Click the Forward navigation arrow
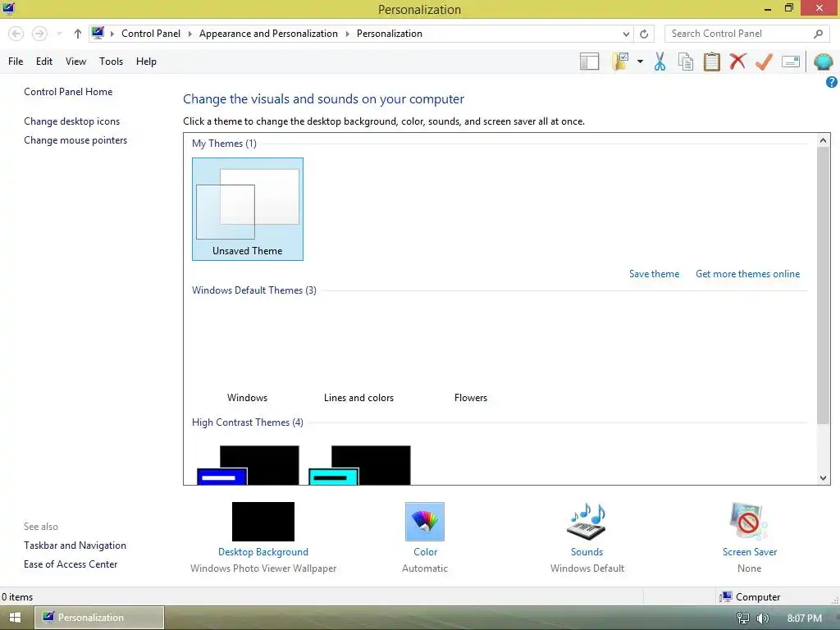Viewport: 840px width, 630px height. (x=39, y=34)
